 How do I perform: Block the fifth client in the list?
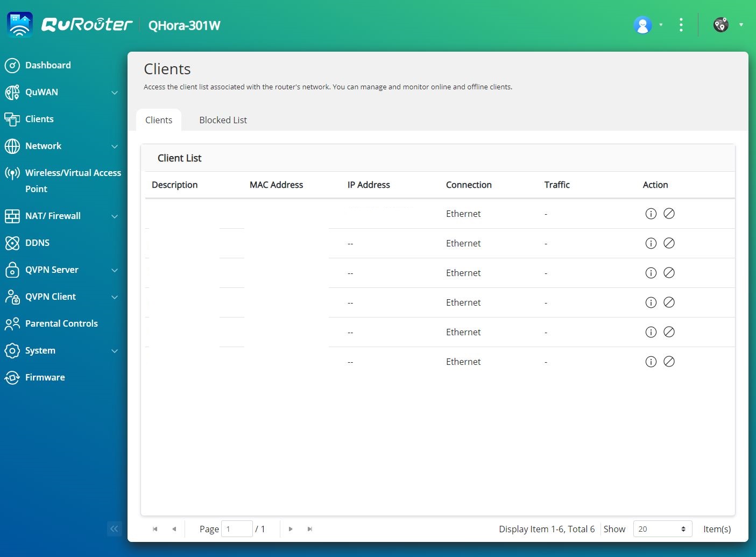(x=669, y=332)
